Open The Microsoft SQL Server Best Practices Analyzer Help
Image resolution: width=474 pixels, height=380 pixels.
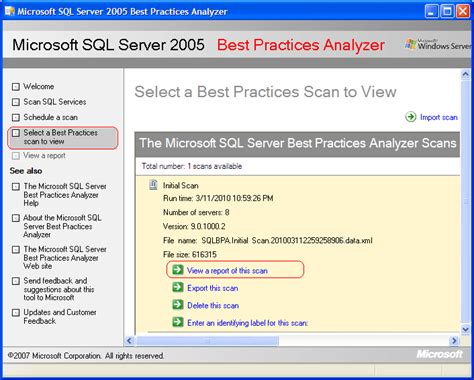click(x=65, y=195)
